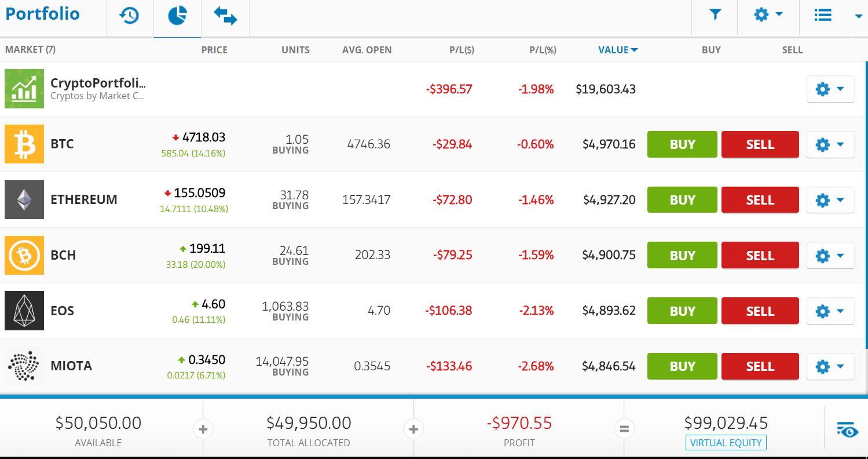Image resolution: width=868 pixels, height=459 pixels.
Task: Open settings dropdown for MIOTA row
Action: pos(830,366)
